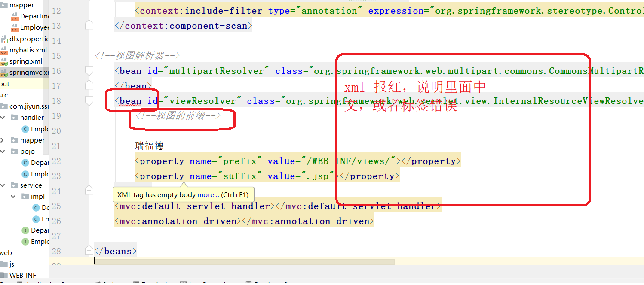Click the com.jiyun.ss package folder icon
644x285 pixels.
click(4, 106)
